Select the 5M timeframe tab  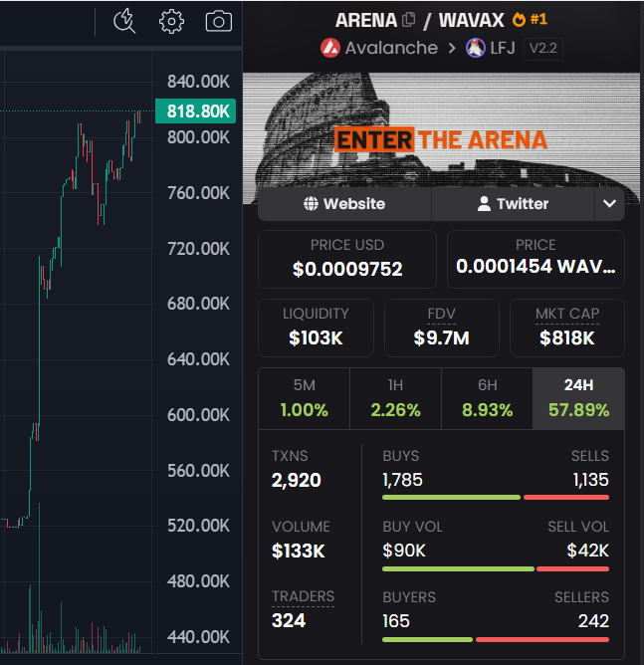coord(304,398)
